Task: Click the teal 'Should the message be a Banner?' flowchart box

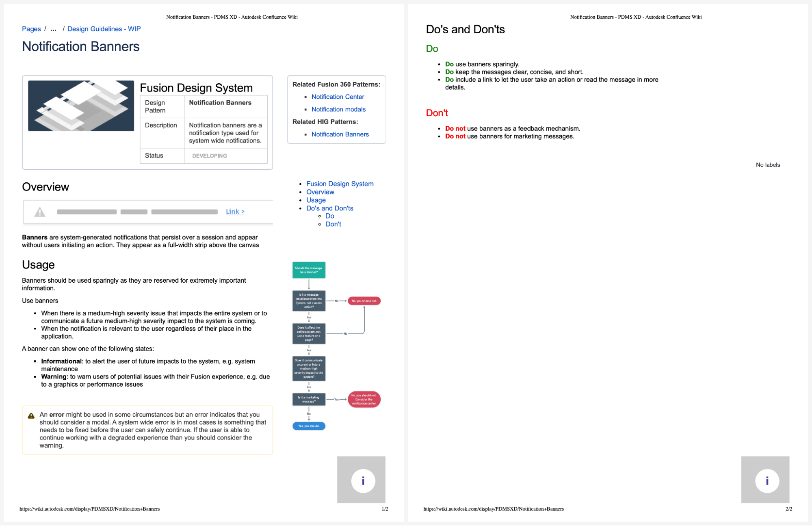Action: pyautogui.click(x=309, y=270)
